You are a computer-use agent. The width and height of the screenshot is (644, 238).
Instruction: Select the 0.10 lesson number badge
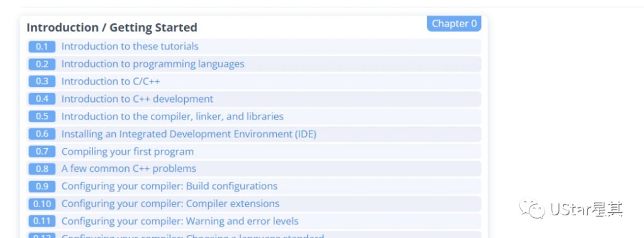click(42, 204)
